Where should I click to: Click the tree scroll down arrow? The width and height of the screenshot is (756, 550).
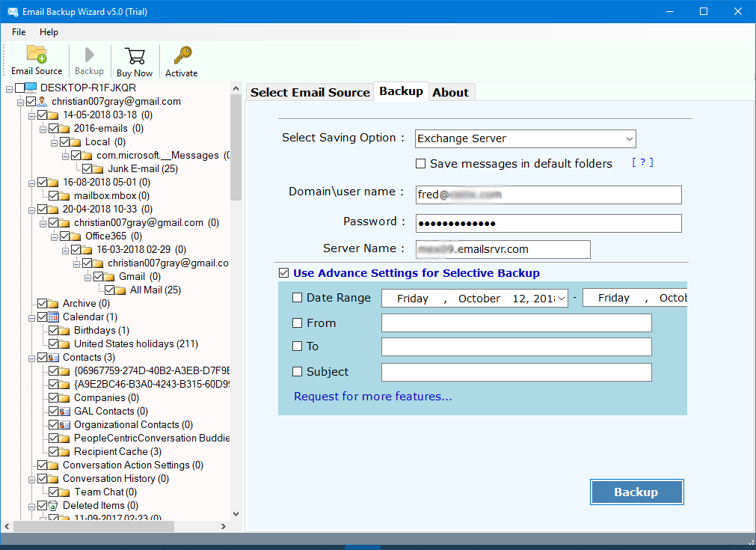coord(236,514)
